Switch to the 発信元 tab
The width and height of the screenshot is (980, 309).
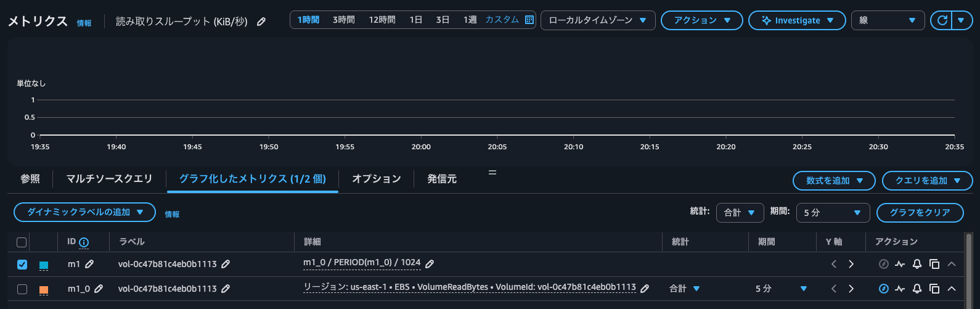[442, 179]
